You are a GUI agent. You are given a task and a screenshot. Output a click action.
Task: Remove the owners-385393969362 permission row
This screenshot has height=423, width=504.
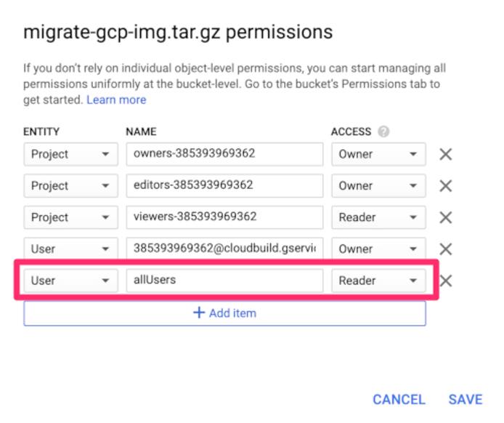(x=446, y=154)
